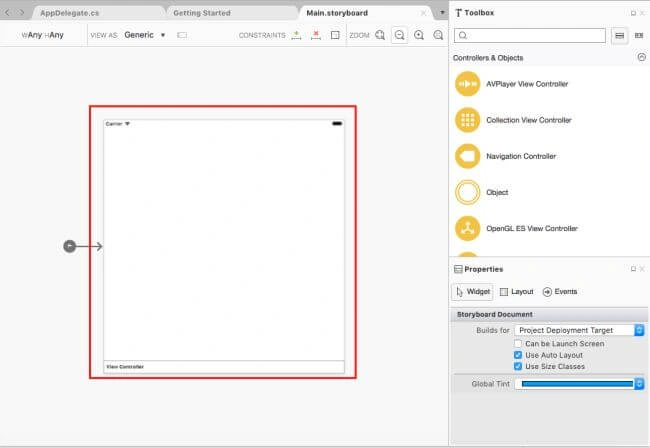
Task: Open the Getting Started tab
Action: (x=202, y=13)
